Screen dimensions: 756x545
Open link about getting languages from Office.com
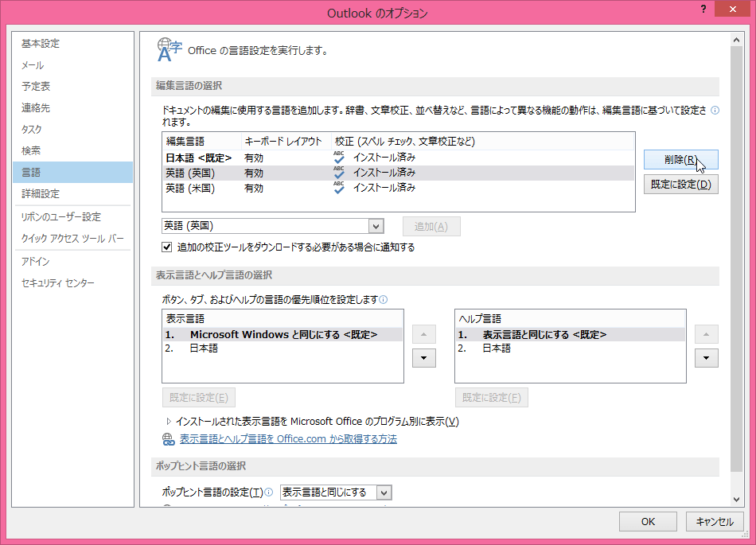[288, 439]
